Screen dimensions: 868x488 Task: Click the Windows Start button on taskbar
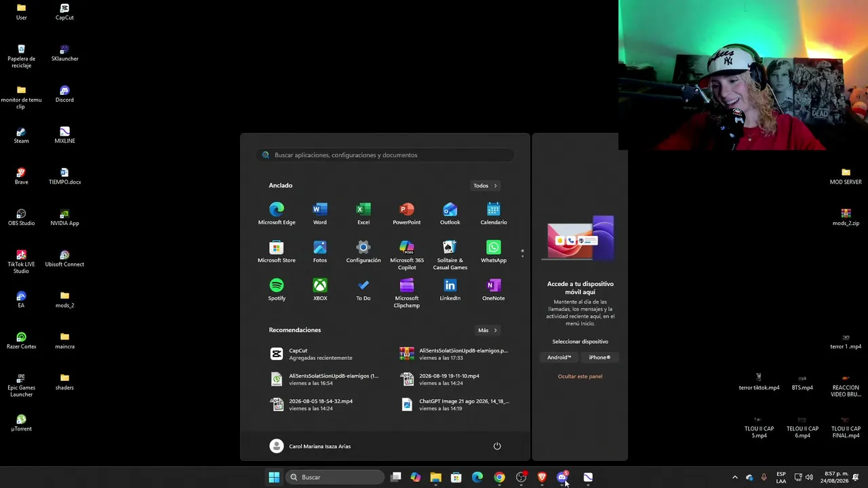tap(274, 477)
